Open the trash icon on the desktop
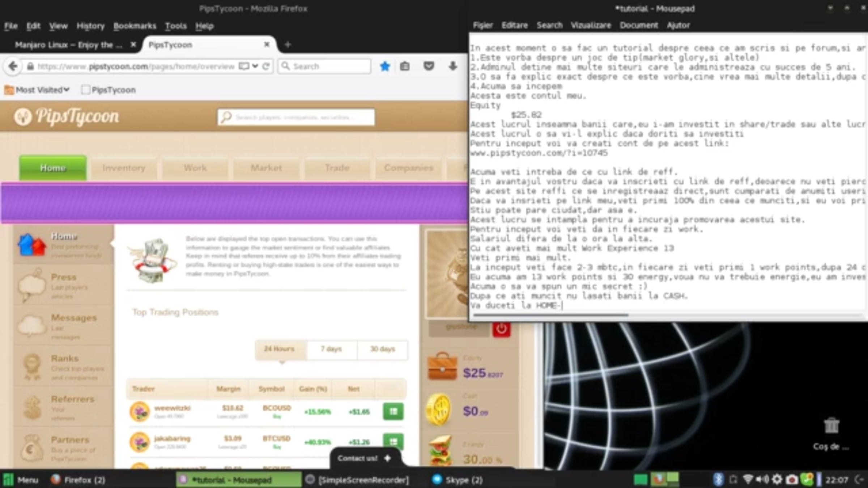The height and width of the screenshot is (488, 868). pos(831,426)
